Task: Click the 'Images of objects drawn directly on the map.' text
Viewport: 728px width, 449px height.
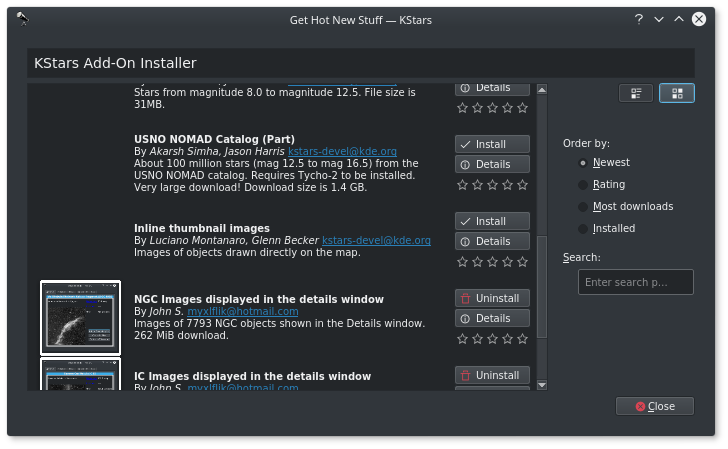Action: pos(247,253)
